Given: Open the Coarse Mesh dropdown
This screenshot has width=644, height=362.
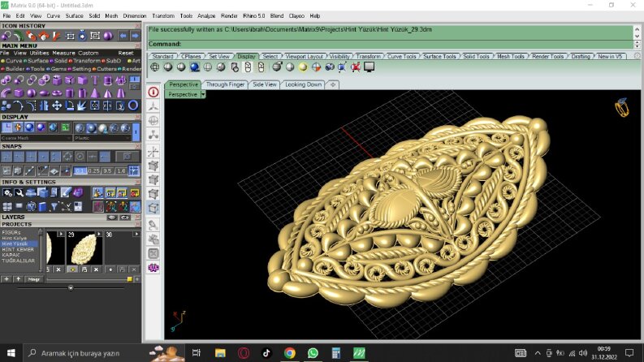Looking at the screenshot, I should tap(37, 138).
